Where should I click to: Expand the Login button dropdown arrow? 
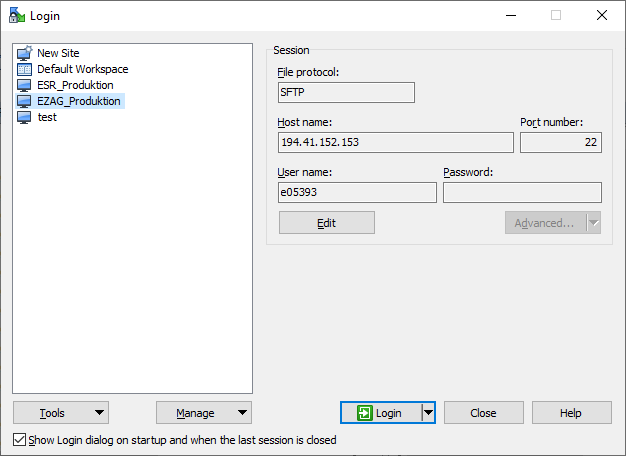(x=428, y=412)
